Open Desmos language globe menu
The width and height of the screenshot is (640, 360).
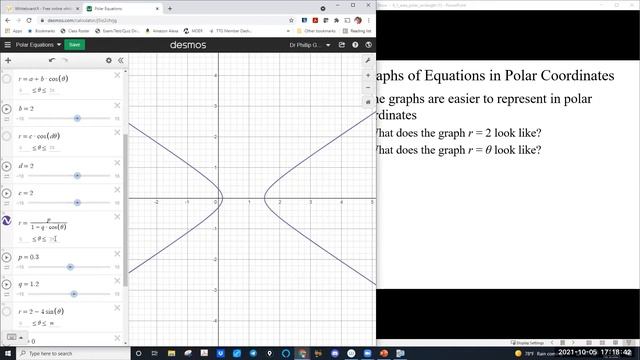pyautogui.click(x=369, y=45)
